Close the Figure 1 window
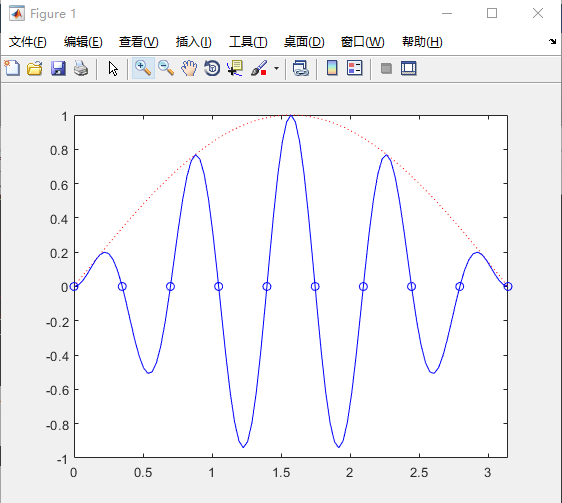This screenshot has width=562, height=503. tap(538, 13)
